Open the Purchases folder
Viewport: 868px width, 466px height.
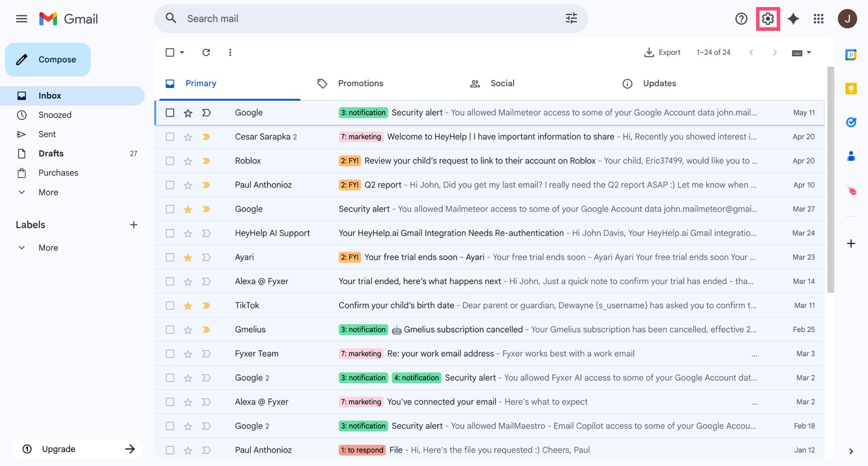coord(72,173)
